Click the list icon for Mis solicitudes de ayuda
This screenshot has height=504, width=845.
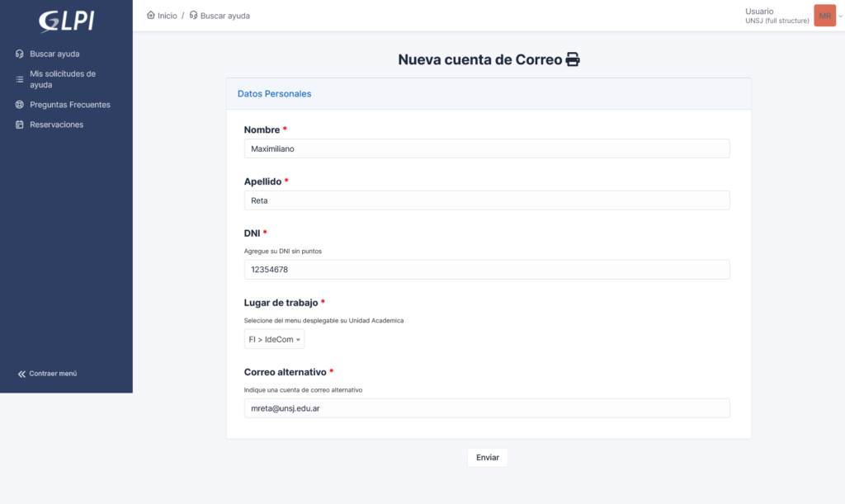click(x=20, y=79)
